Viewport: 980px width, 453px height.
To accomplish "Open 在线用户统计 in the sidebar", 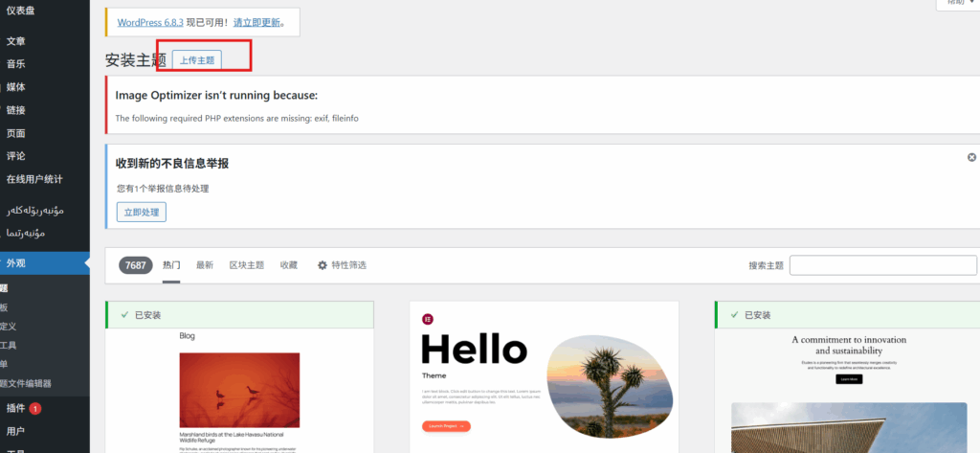I will point(34,179).
